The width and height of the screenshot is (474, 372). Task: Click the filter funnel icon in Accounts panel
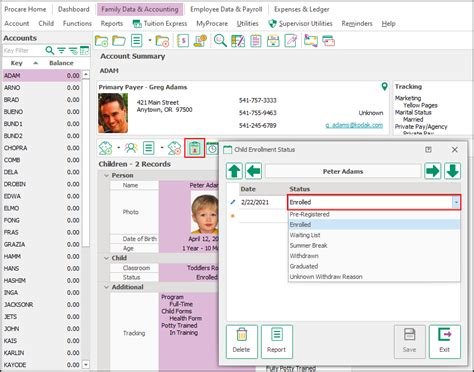coord(61,50)
